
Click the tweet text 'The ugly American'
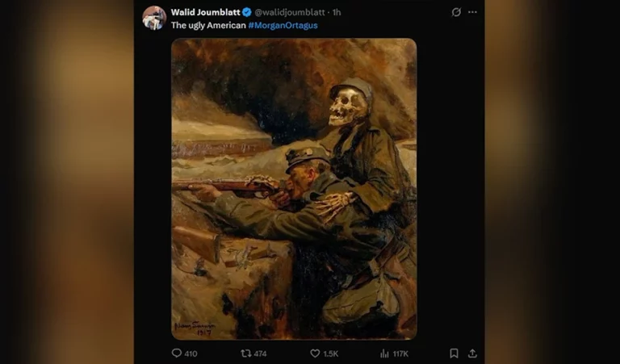coord(208,25)
